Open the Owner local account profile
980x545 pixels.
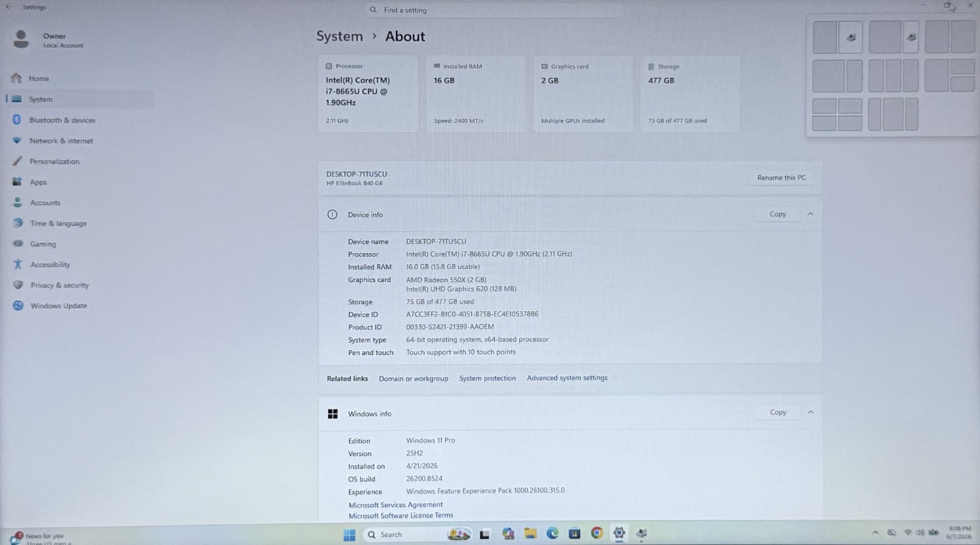pos(49,40)
